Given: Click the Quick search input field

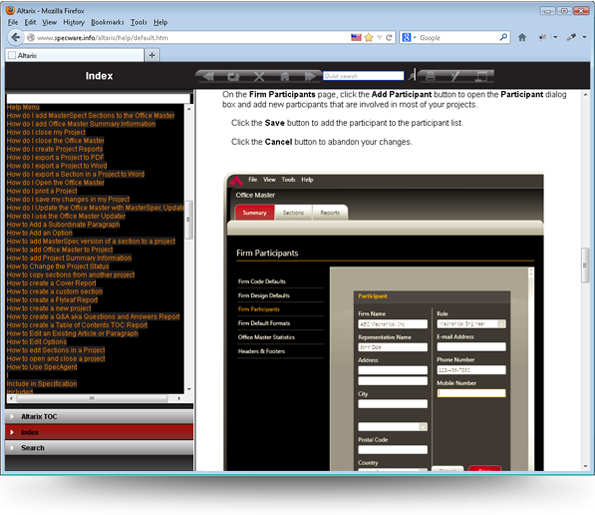Looking at the screenshot, I should click(363, 76).
